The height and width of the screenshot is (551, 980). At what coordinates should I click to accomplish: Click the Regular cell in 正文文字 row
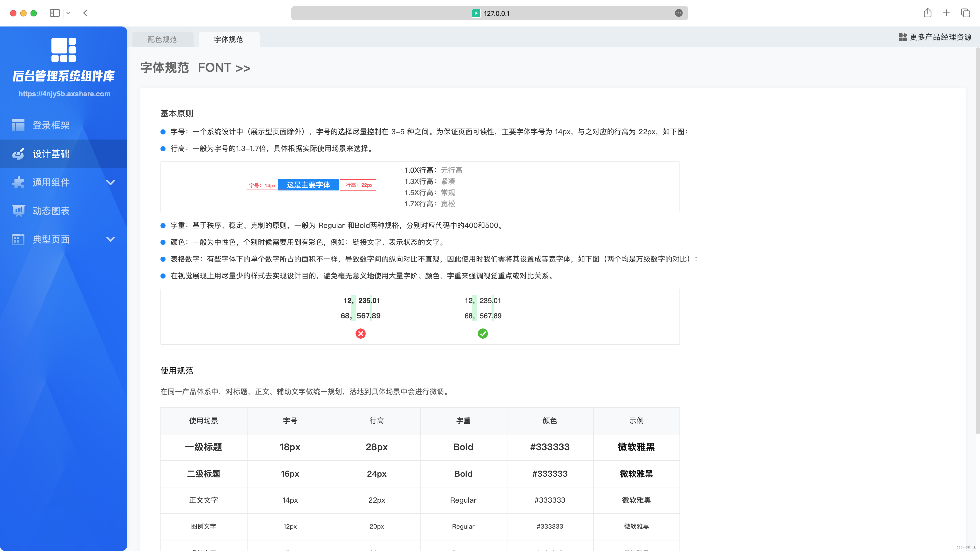click(x=463, y=500)
